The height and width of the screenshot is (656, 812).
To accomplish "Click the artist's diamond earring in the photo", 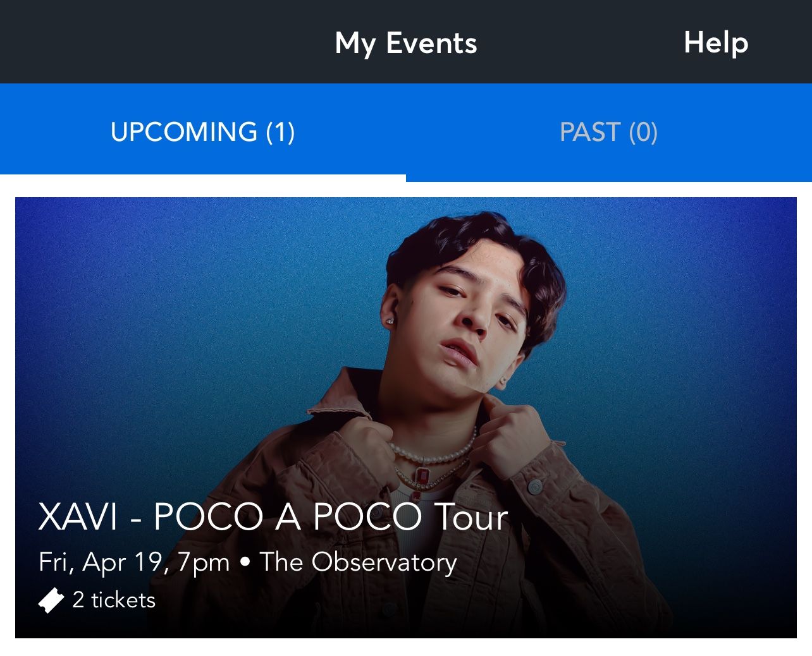I will click(x=390, y=321).
